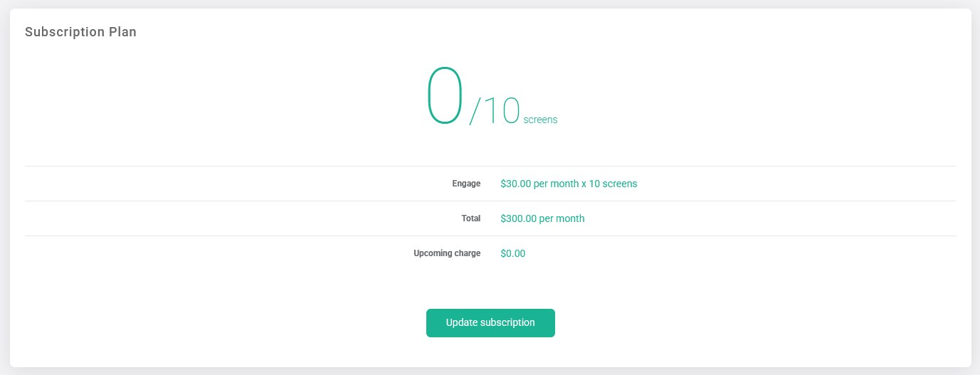Click the large 0 screens-used number
980x375 pixels.
(x=445, y=95)
